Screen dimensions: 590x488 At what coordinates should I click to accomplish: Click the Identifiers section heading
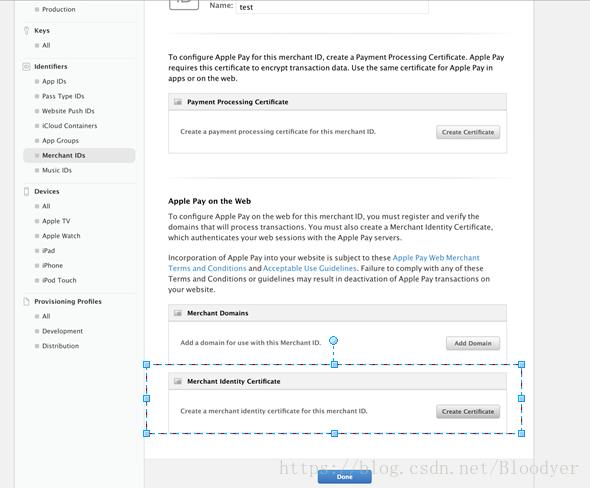point(51,67)
